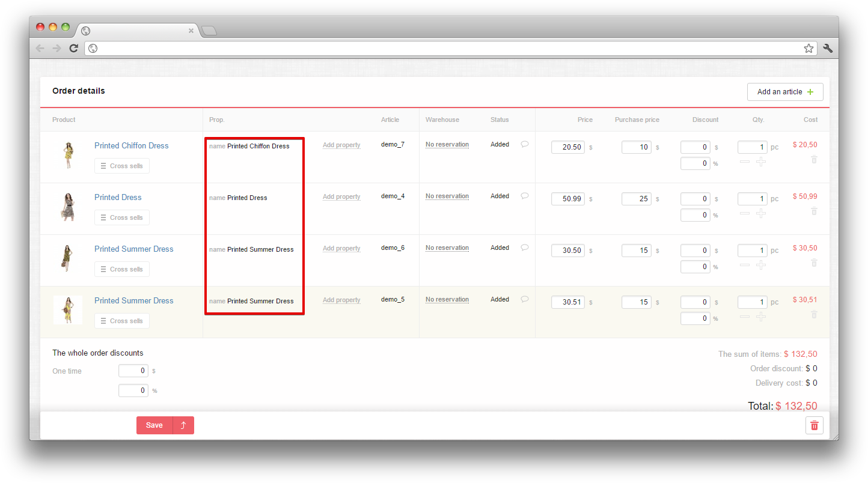
Task: Click quantity field in demo_6 row
Action: pyautogui.click(x=753, y=251)
